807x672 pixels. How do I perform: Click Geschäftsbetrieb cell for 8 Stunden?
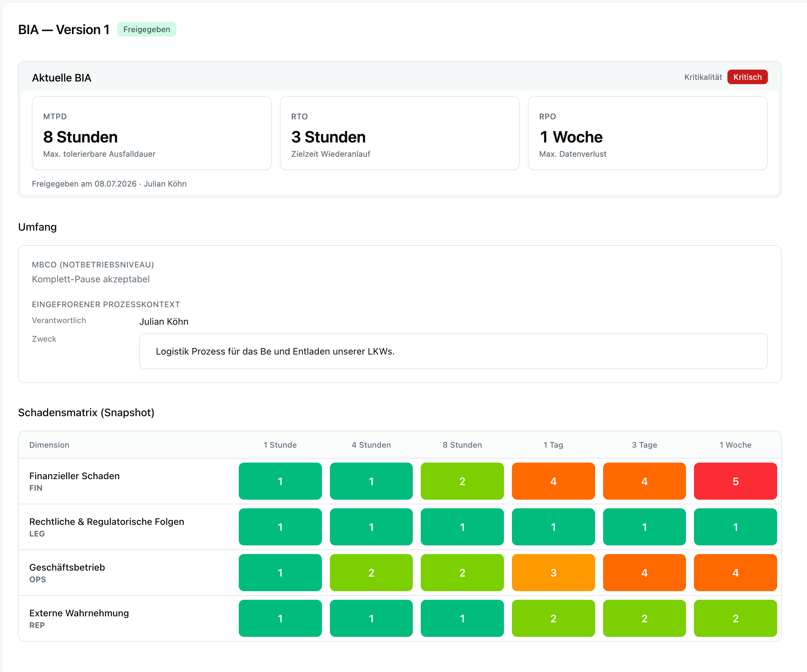coord(462,573)
